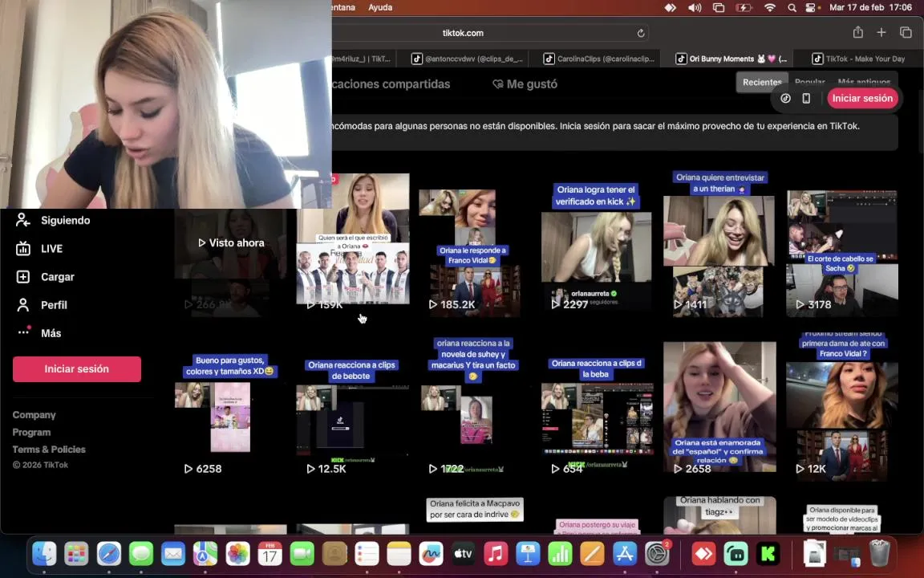924x578 pixels.
Task: Select the Más antiguos sort option
Action: click(x=864, y=82)
